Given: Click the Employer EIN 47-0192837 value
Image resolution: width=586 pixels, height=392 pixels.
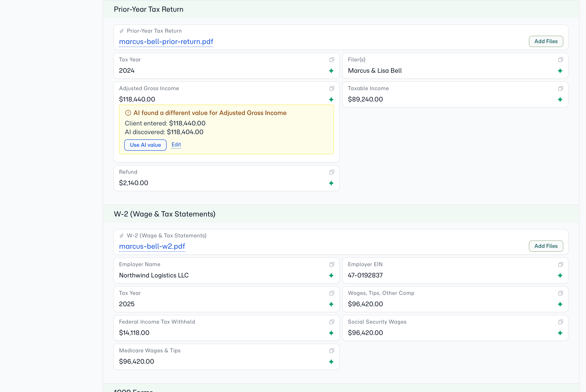Looking at the screenshot, I should click(x=365, y=275).
